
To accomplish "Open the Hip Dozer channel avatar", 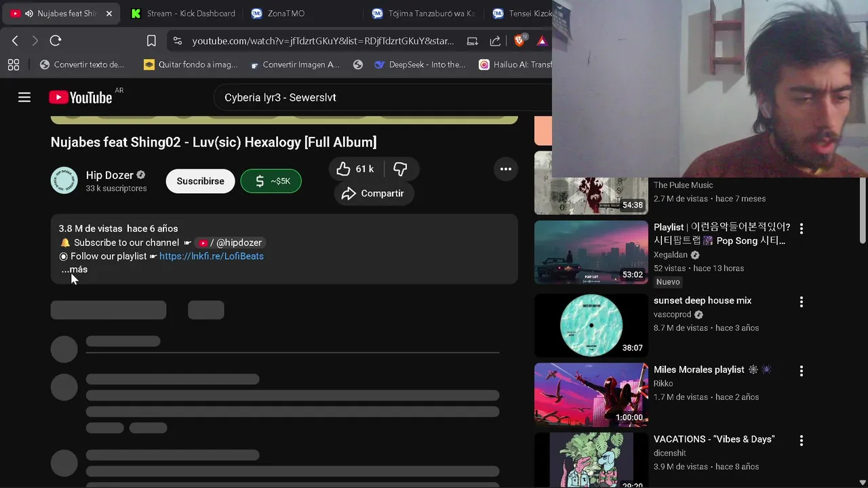I will point(64,180).
